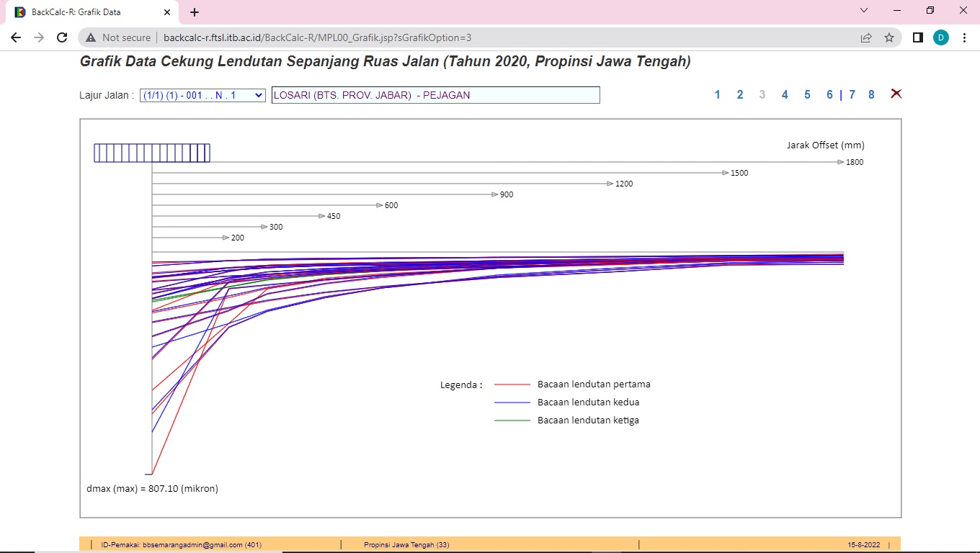Go to graph option 5
Viewport: 980px width, 553px height.
[807, 95]
